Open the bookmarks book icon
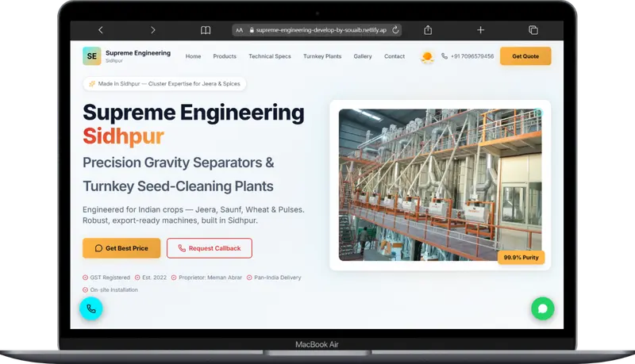 [206, 30]
